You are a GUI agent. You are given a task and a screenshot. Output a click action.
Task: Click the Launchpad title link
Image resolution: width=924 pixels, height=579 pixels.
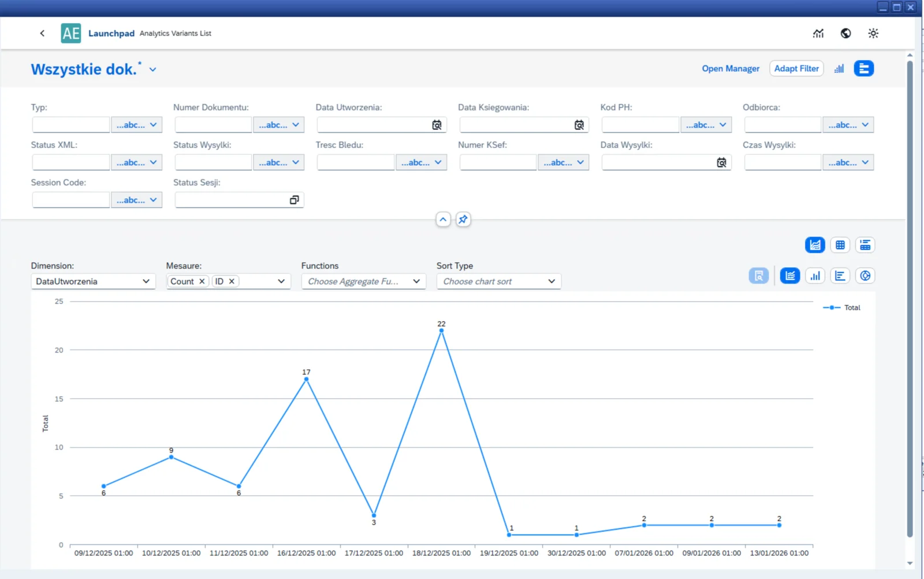pyautogui.click(x=111, y=34)
